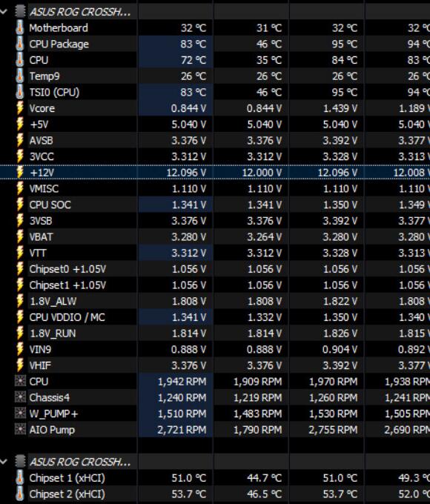Click the lightning icon for +5V

pyautogui.click(x=20, y=124)
